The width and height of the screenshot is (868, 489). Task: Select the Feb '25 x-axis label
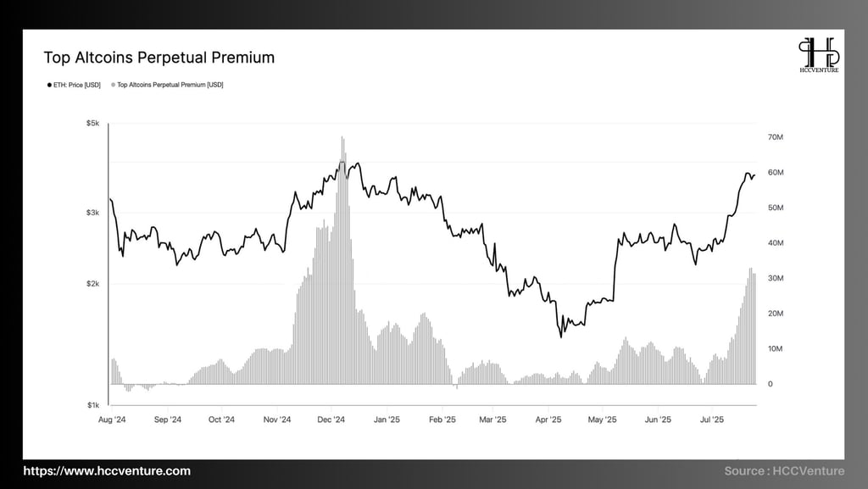click(x=442, y=420)
